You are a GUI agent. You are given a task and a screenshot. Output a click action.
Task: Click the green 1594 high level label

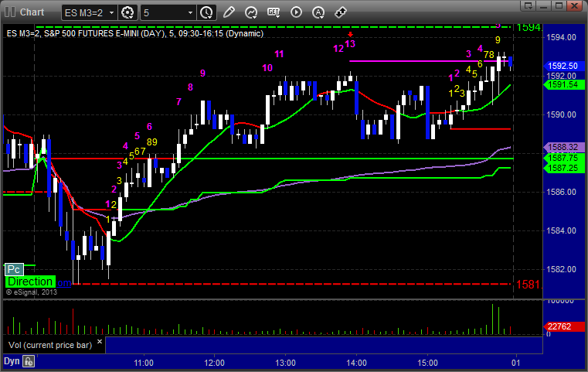pos(529,27)
